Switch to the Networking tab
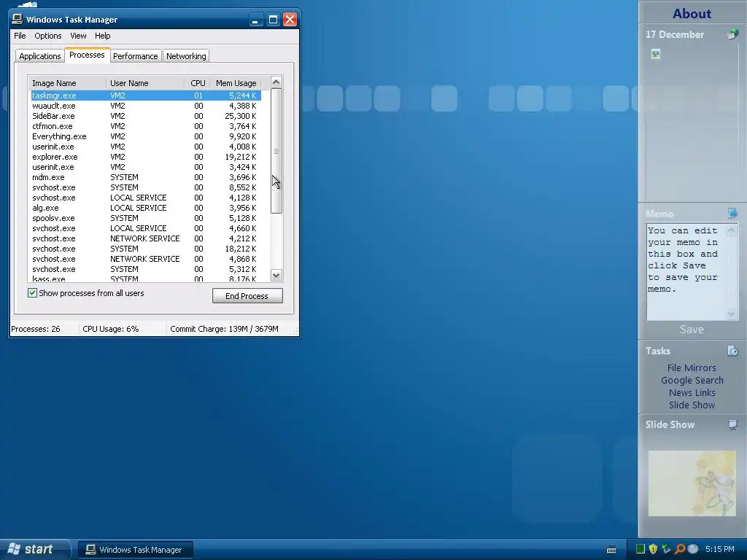The image size is (747, 560). (186, 56)
